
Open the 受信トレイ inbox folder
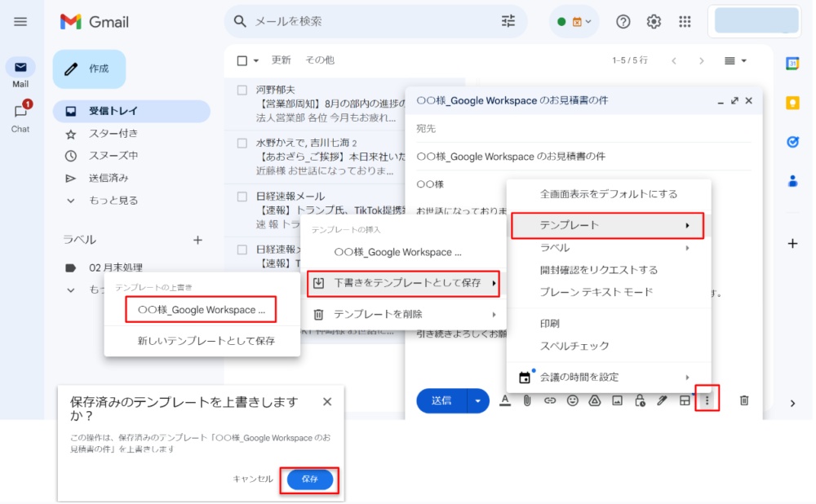tap(131, 111)
